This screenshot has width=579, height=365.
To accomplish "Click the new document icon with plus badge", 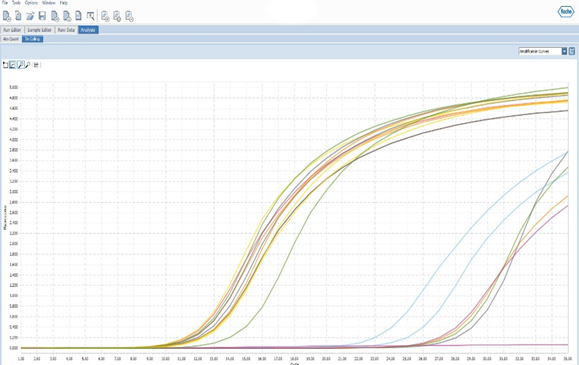I will (x=7, y=16).
